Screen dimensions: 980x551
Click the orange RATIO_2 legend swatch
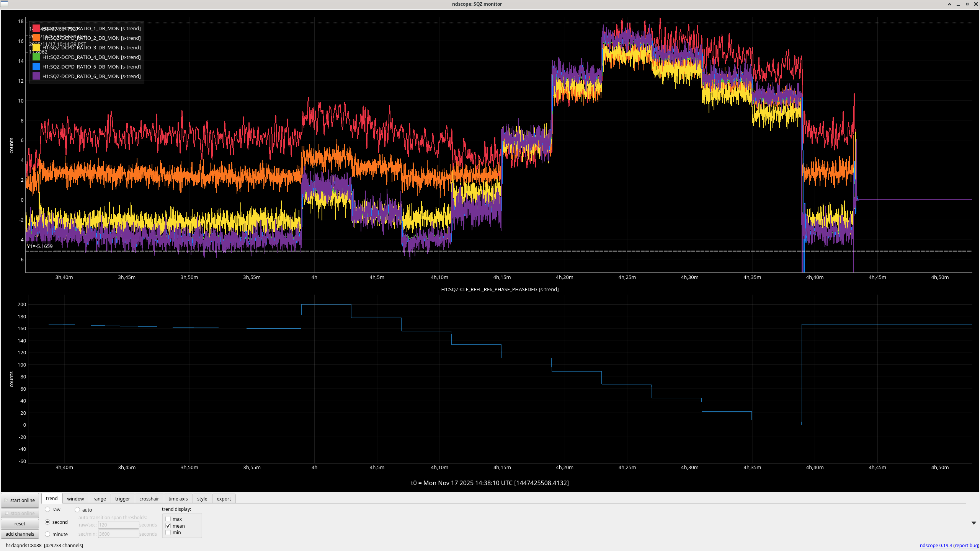[x=36, y=38]
